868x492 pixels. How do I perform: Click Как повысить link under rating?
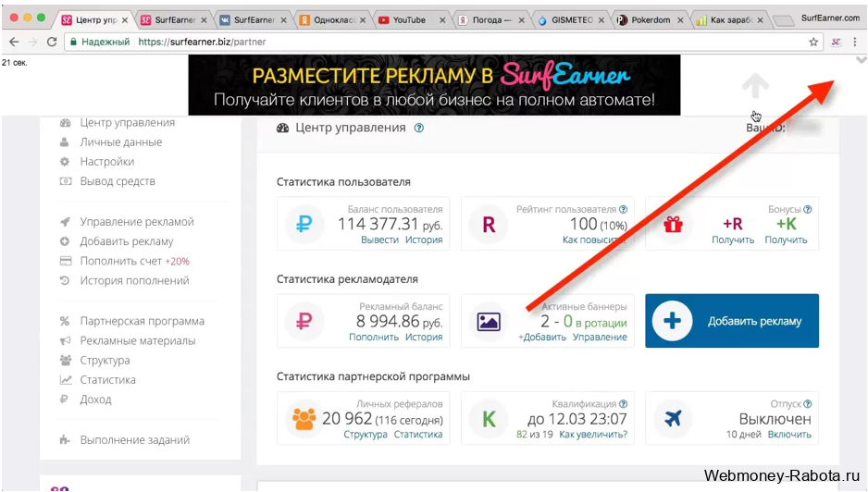pyautogui.click(x=594, y=240)
